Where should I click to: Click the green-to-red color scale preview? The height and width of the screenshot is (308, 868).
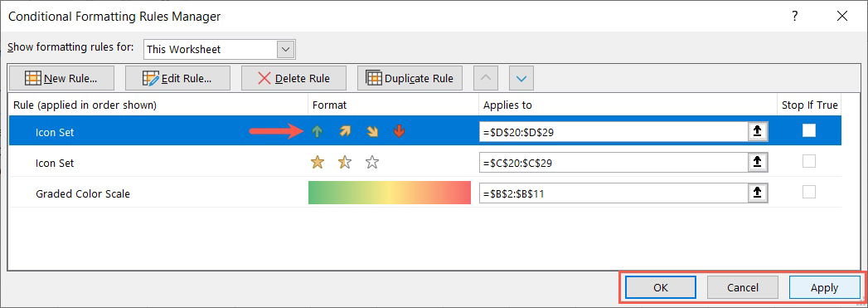(389, 193)
